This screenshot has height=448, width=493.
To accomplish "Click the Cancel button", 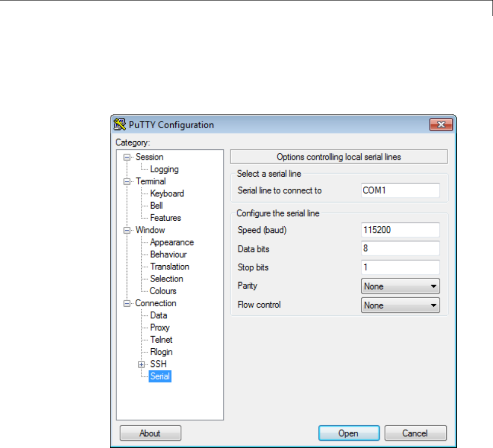I will (415, 433).
